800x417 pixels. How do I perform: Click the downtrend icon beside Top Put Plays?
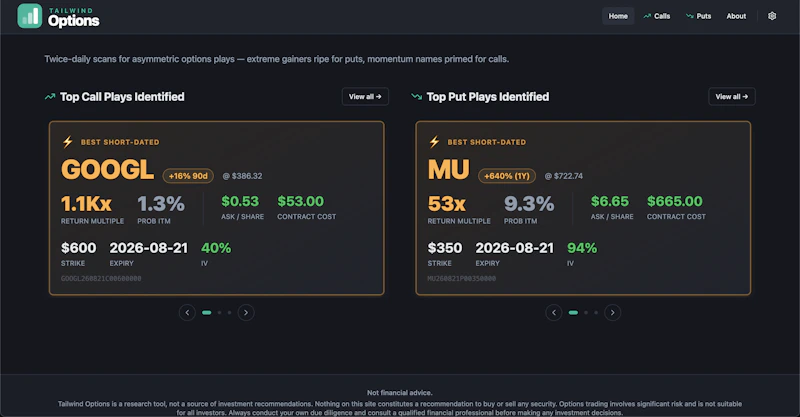click(x=416, y=96)
